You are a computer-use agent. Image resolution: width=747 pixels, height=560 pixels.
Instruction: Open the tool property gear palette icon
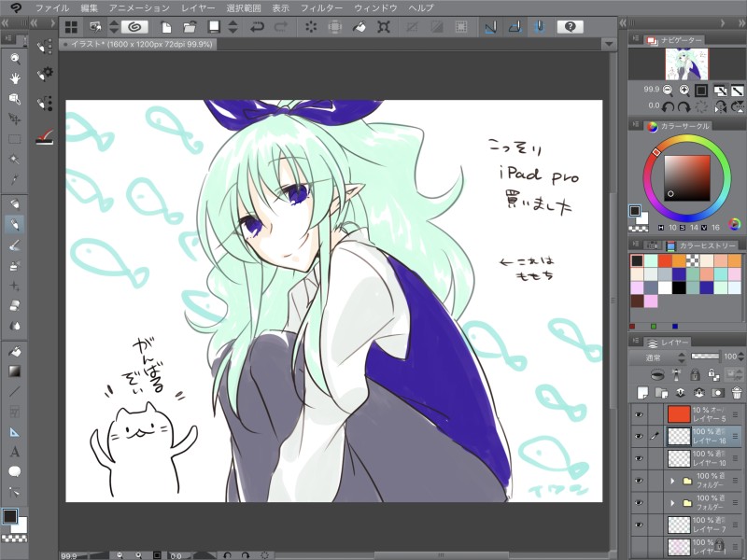[x=45, y=74]
